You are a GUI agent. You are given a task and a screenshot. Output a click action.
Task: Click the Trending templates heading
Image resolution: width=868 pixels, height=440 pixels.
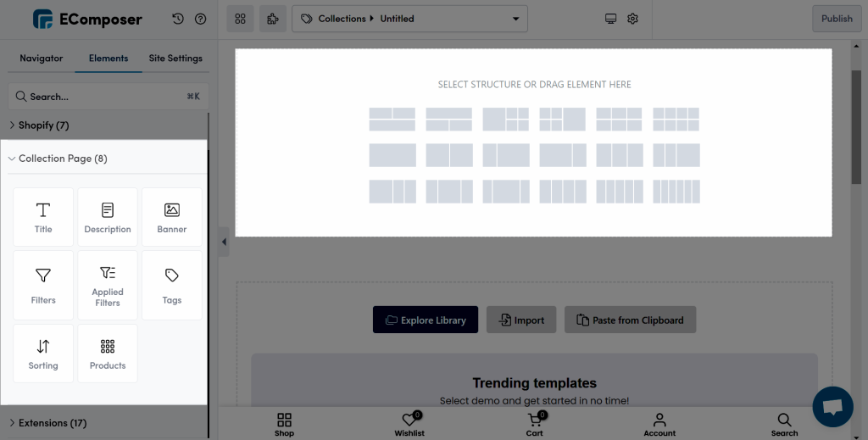[535, 383]
